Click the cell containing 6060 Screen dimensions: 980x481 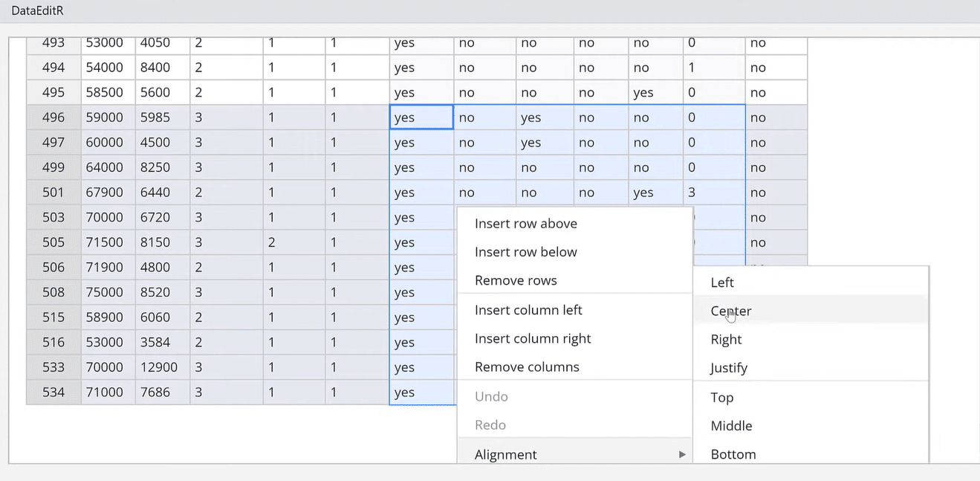[x=163, y=317]
